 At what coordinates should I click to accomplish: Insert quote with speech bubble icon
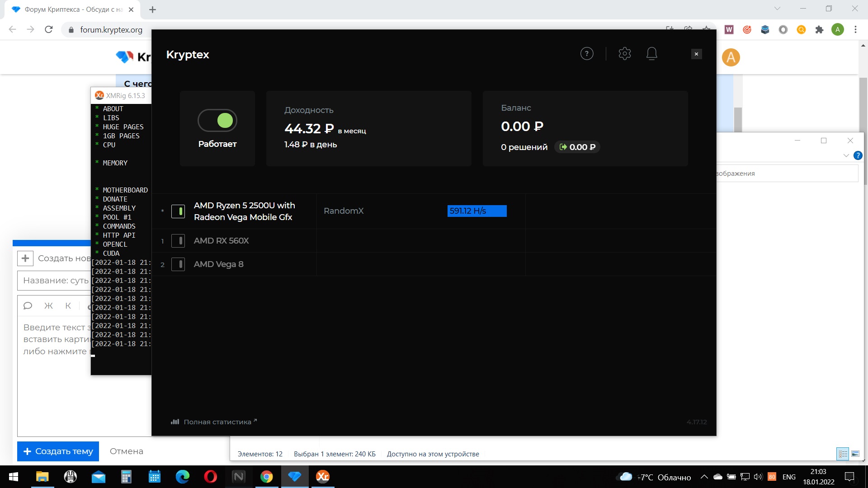(28, 306)
